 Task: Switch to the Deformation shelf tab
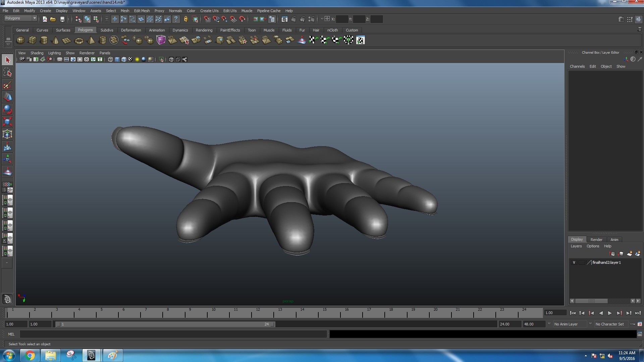click(x=131, y=30)
